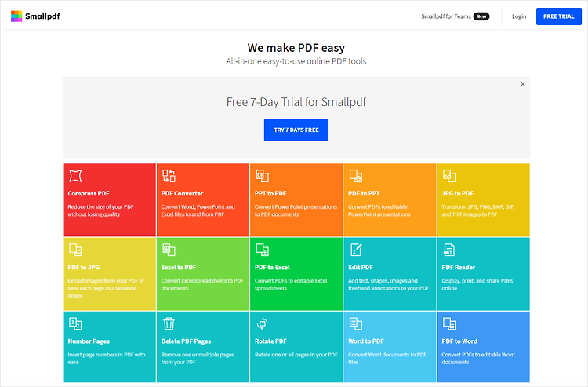Dismiss the free trial banner
The image size is (588, 387).
[523, 84]
